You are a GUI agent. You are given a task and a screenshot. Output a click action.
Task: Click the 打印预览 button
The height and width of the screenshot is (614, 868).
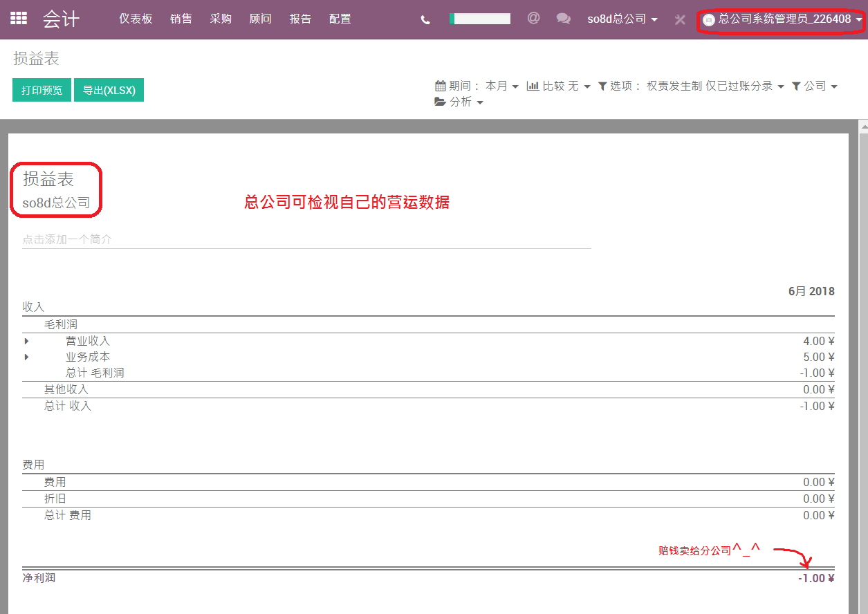pos(41,90)
